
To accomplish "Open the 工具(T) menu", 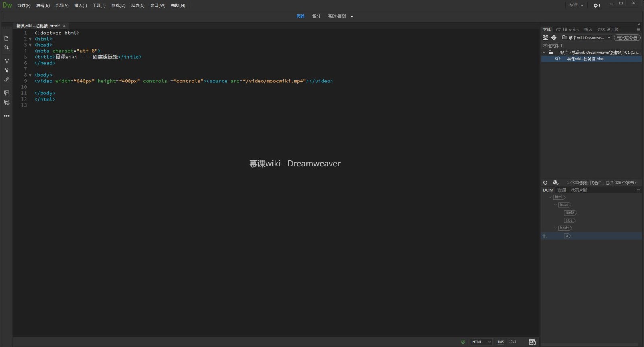I will [x=99, y=5].
